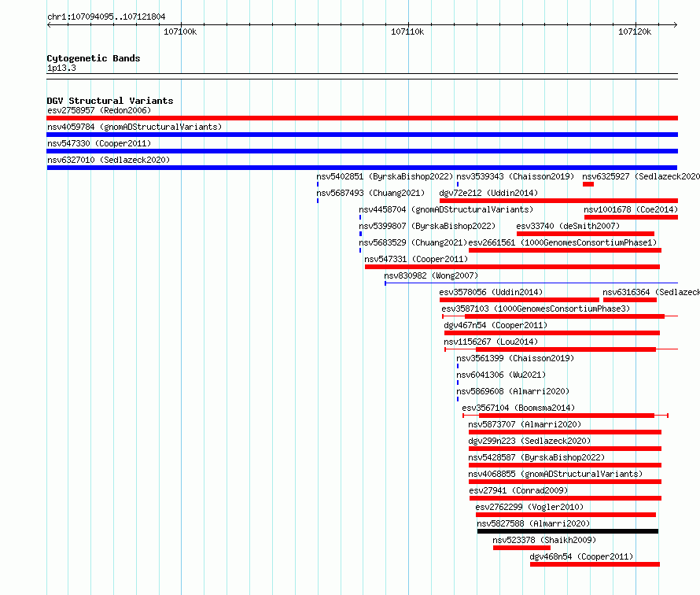Open esv3587103 (1000GenomesConsortiumPhase3) label
This screenshot has width=700, height=595.
coord(536,309)
